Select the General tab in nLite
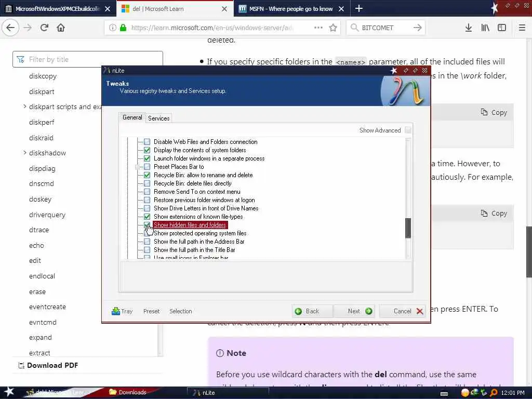 (132, 117)
